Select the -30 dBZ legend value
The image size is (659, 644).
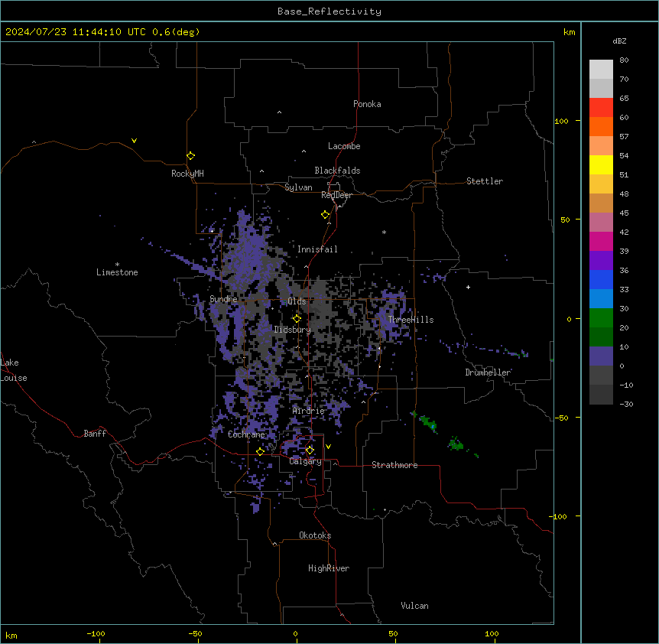click(626, 404)
